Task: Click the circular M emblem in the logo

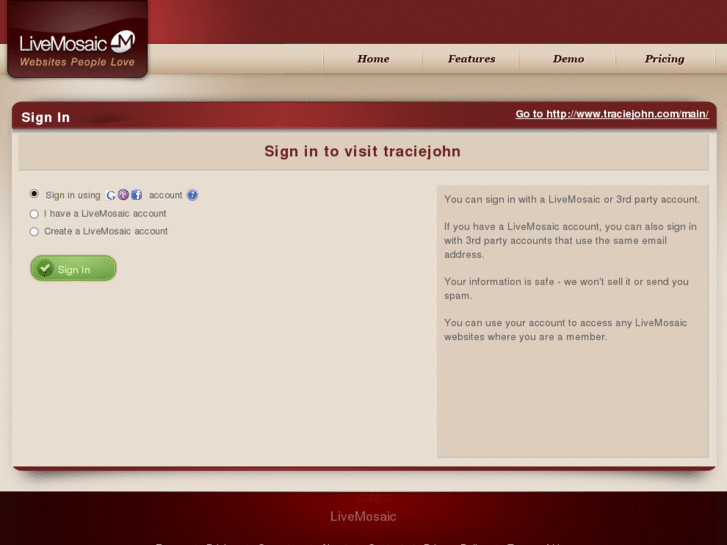Action: click(123, 42)
